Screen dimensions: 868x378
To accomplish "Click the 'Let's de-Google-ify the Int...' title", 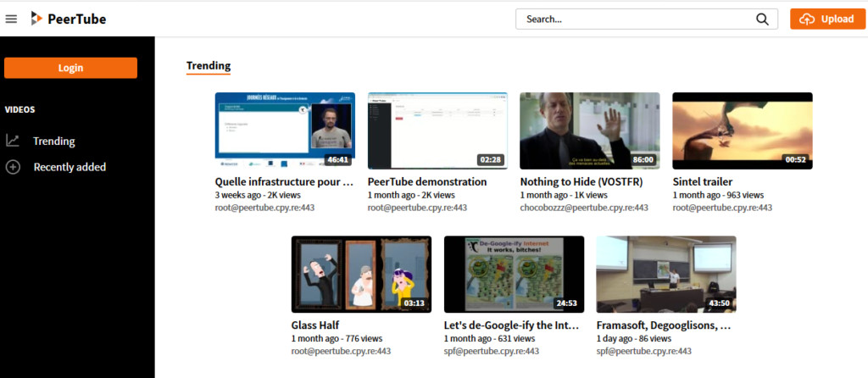I will point(512,325).
